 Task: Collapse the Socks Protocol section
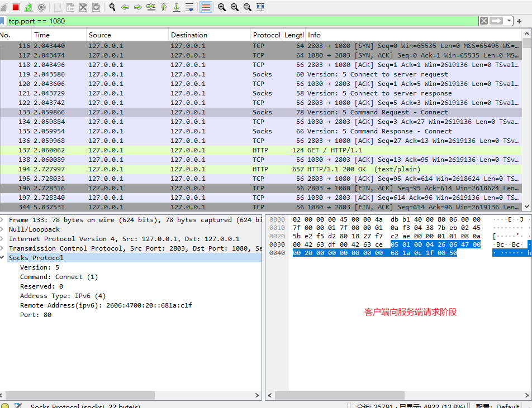[x=2, y=258]
